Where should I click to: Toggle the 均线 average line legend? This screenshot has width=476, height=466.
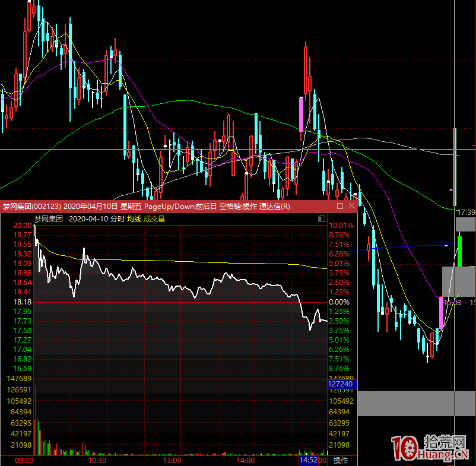tap(134, 219)
